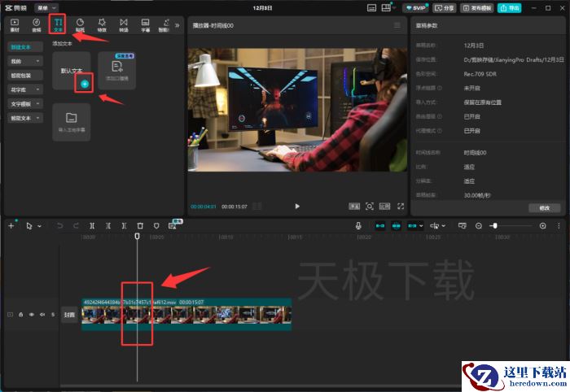Screen dimensions: 570x392
Task: Add a marker with the shield icon
Action: (156, 226)
